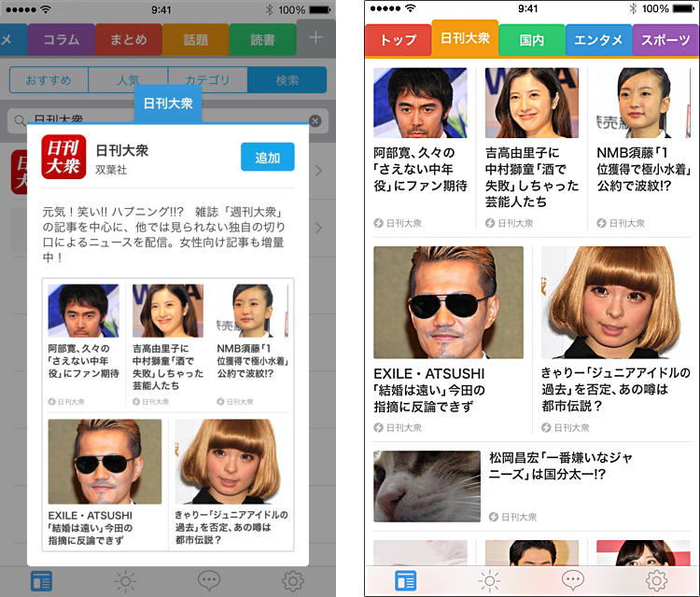Screen dimensions: 700x597
Task: Tap EXILE・ATSUSHI headline in the popup
Action: coord(91,528)
